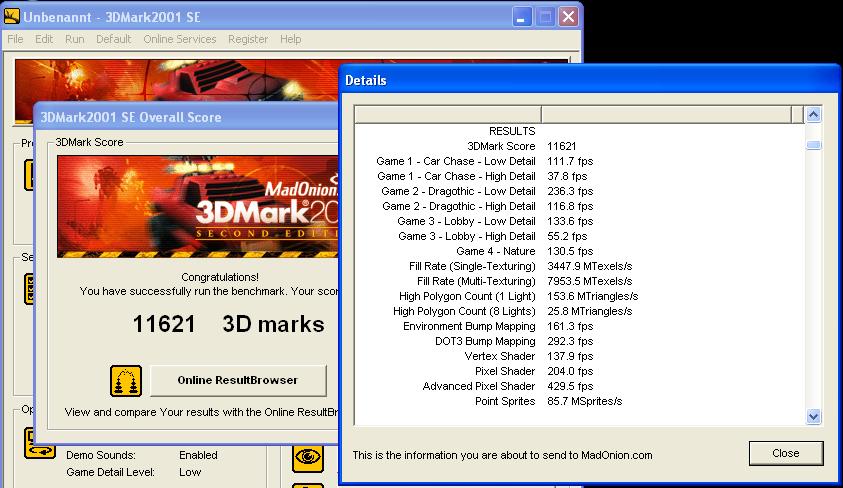
Task: Click the yellow Options arrows icon in main window
Action: pyautogui.click(x=40, y=444)
